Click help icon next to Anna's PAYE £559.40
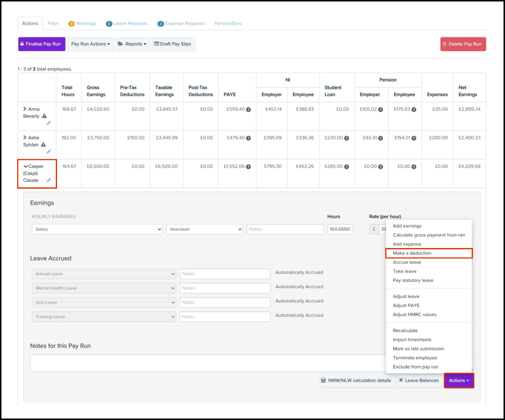 point(248,110)
